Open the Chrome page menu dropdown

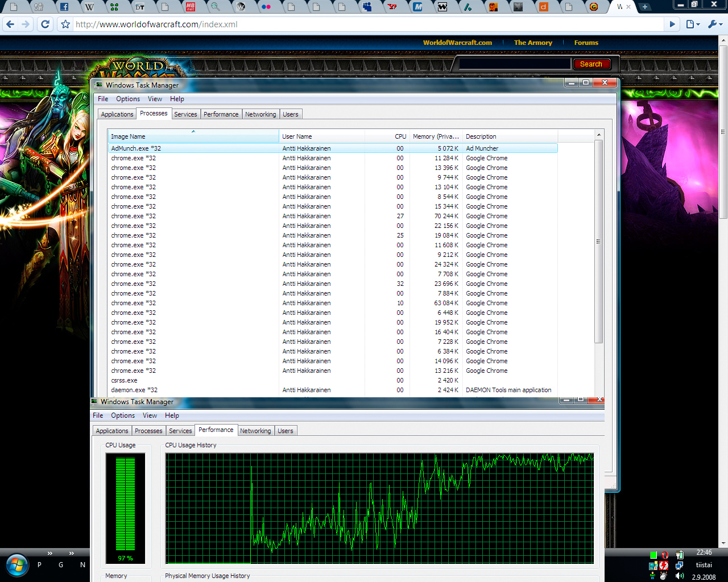tap(692, 24)
